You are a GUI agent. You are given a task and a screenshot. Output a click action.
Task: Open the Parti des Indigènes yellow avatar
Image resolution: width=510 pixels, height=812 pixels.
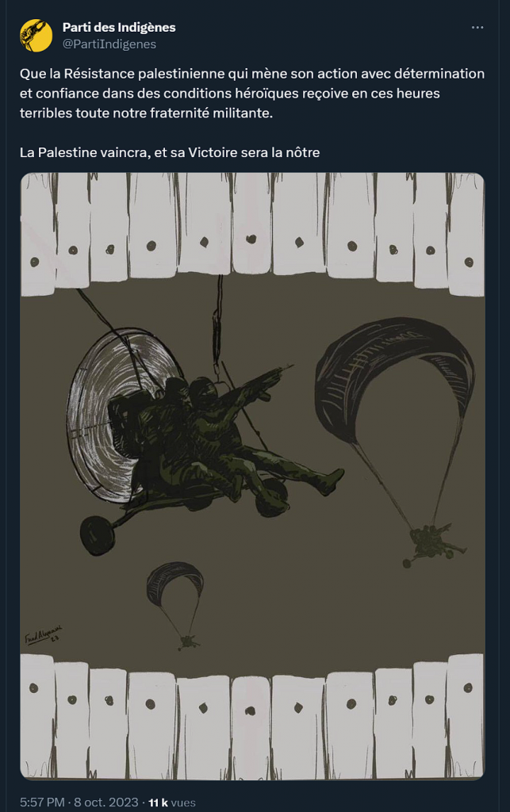pos(36,35)
